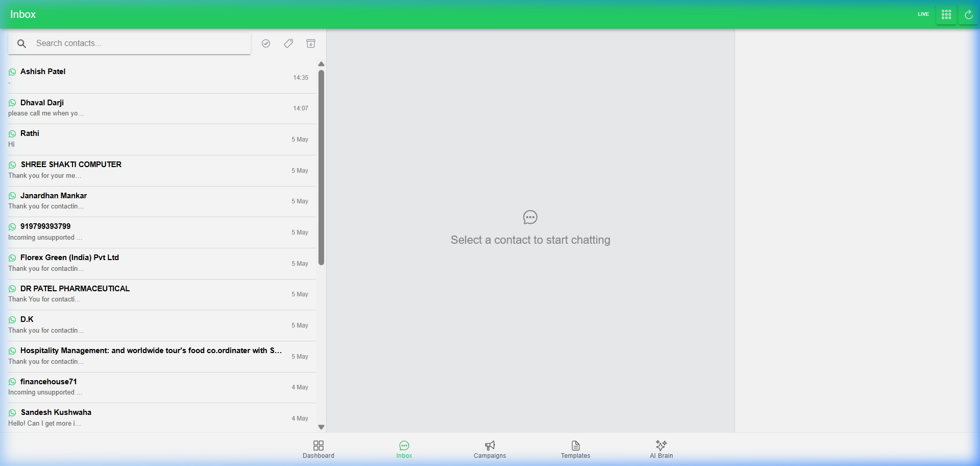Screen dimensions: 980x466
Task: Click WhatsApp icon next to financehouse71
Action: tap(12, 382)
